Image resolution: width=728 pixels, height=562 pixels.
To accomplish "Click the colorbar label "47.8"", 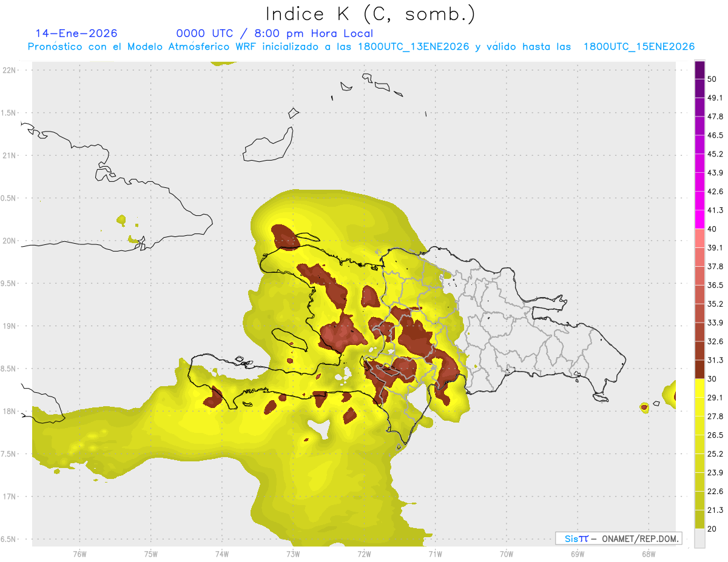I will tap(715, 117).
